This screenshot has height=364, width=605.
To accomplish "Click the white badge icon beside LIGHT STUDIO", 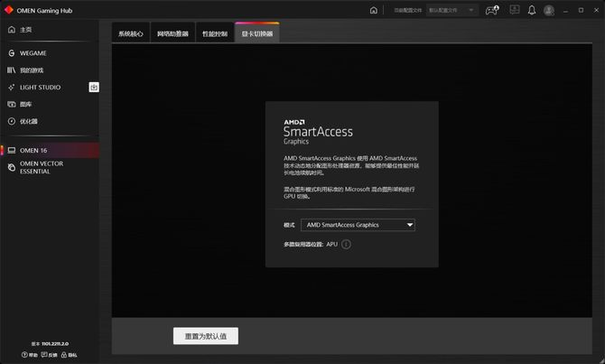I will 94,88.
